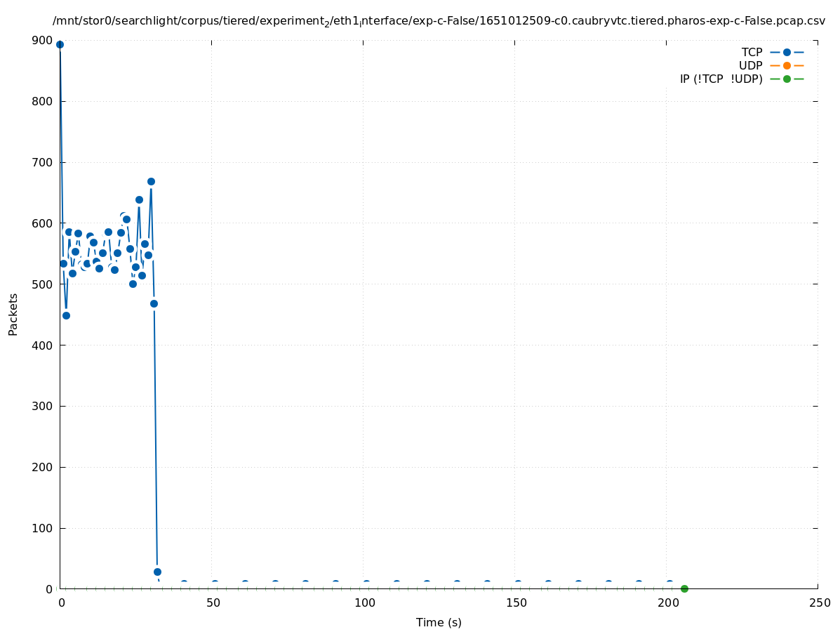Select the TCP legend label text

coord(752,52)
